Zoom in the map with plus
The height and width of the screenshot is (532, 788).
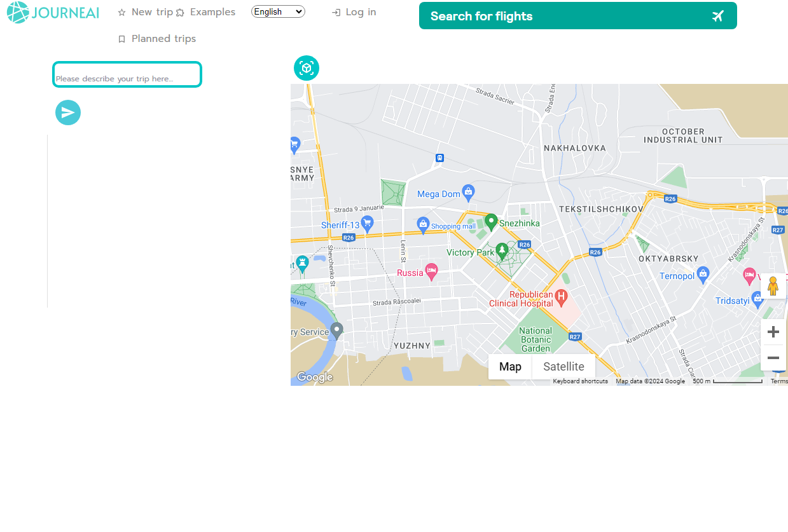coord(773,332)
